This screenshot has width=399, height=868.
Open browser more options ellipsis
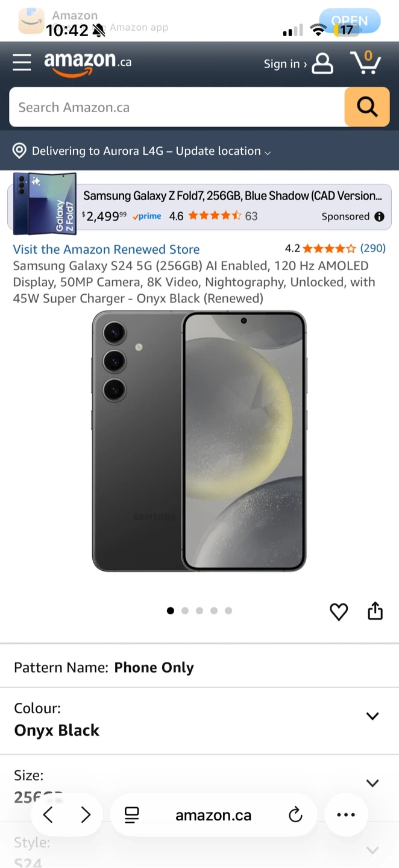(x=346, y=815)
